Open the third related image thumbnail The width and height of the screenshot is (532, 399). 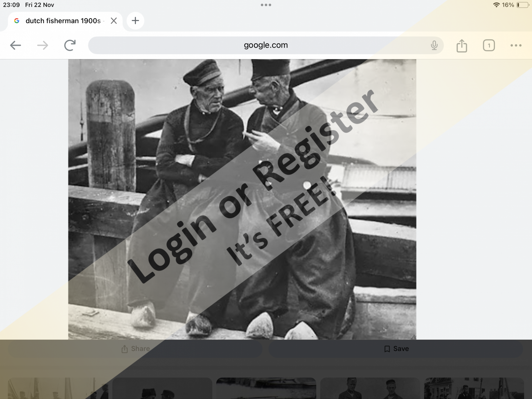tap(266, 389)
